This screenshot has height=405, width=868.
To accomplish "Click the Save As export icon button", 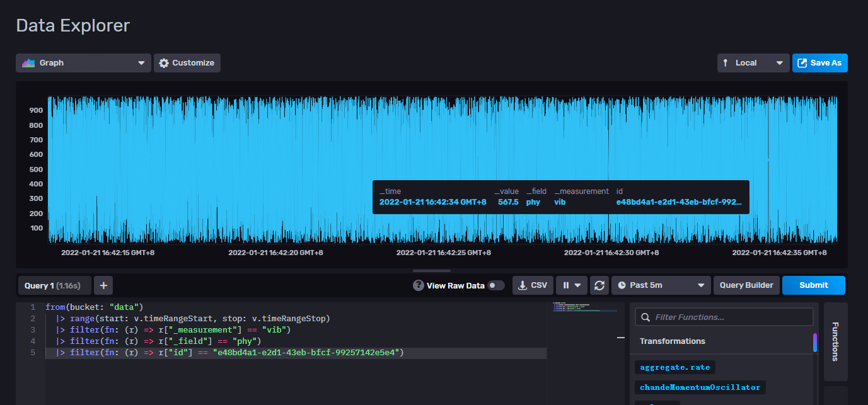I will click(802, 63).
